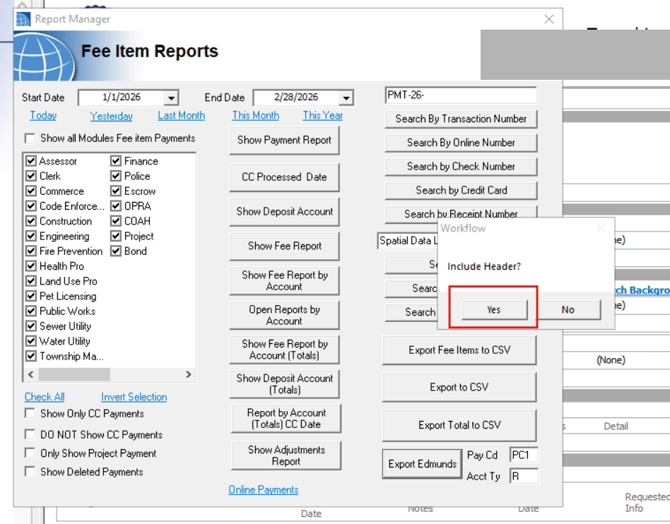
Task: Click the Pay Cd input field
Action: [523, 456]
